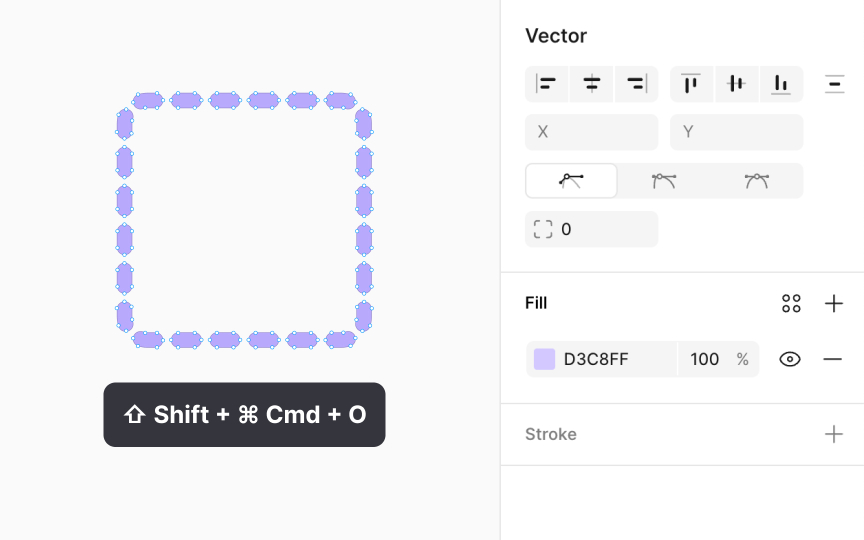Click the align right icon

point(637,84)
